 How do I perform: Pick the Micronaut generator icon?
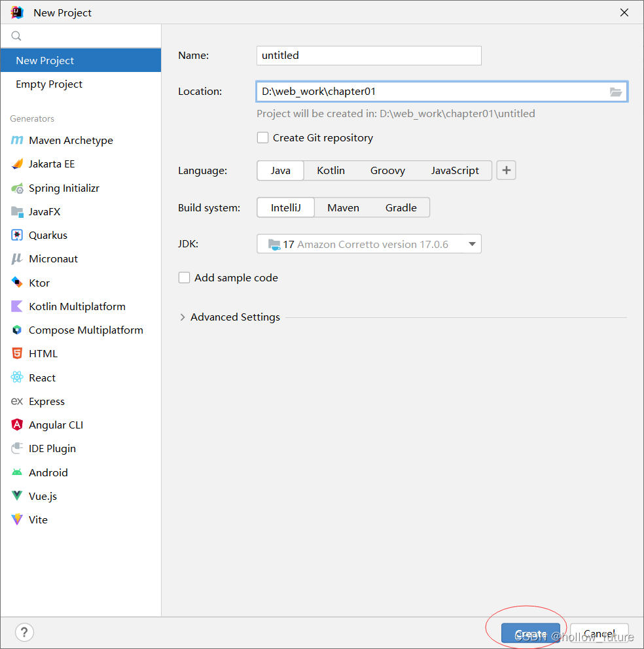pyautogui.click(x=17, y=258)
